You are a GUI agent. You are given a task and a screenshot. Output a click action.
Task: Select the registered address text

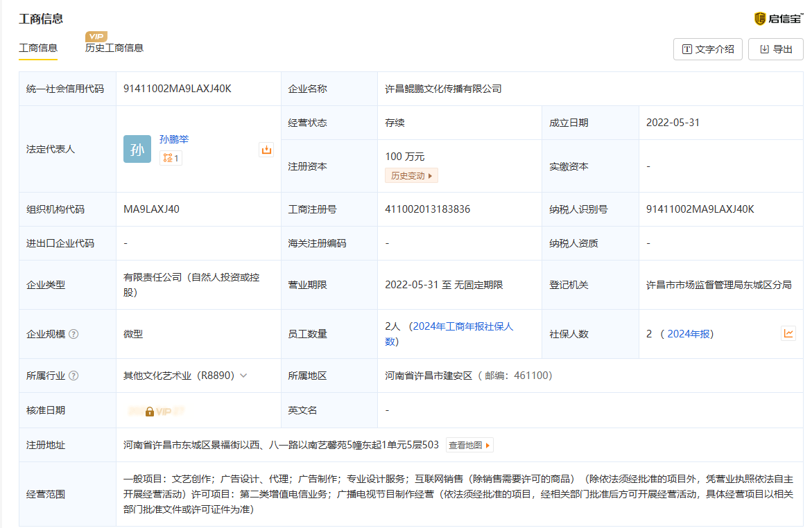[x=281, y=445]
